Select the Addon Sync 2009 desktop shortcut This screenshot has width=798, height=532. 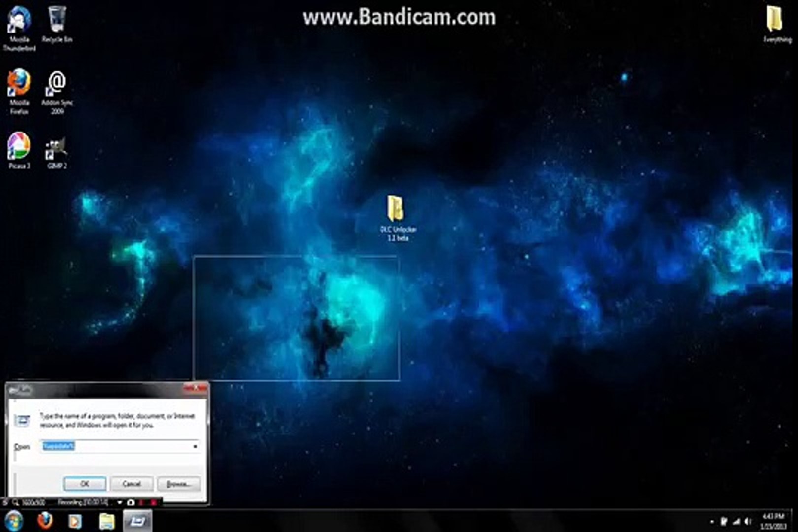point(57,92)
